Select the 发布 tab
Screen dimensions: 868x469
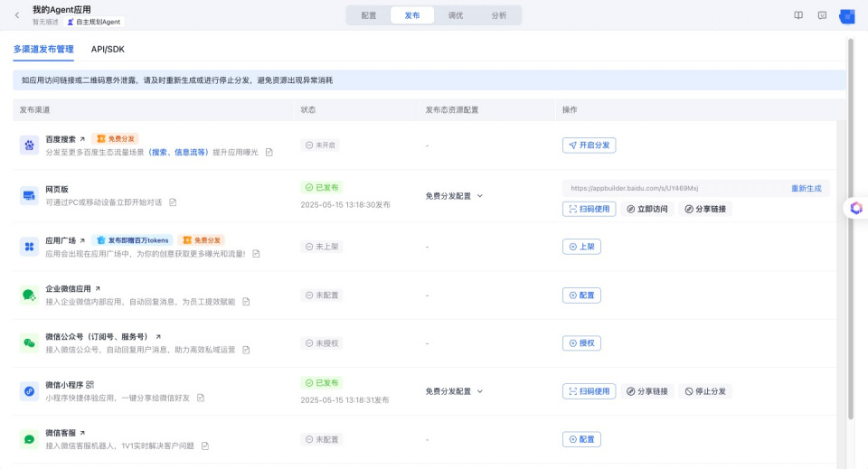click(412, 15)
